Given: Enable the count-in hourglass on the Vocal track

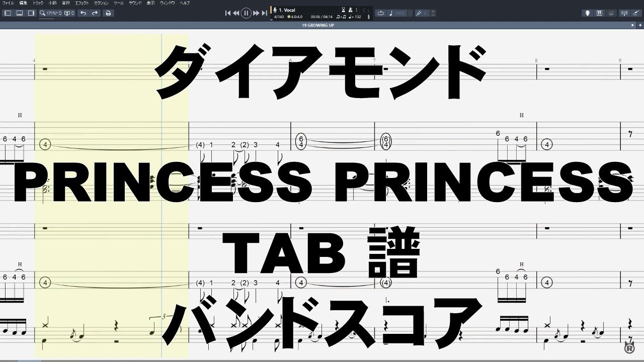Looking at the screenshot, I should (343, 9).
